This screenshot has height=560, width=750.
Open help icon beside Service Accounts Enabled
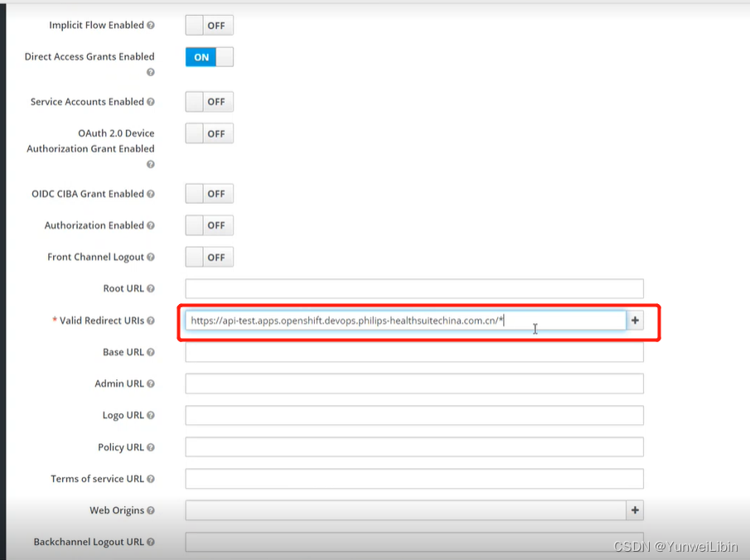click(151, 102)
